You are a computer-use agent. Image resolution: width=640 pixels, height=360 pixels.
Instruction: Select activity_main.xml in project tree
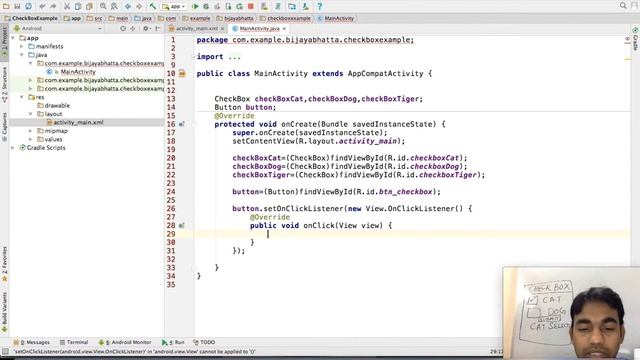[x=78, y=122]
